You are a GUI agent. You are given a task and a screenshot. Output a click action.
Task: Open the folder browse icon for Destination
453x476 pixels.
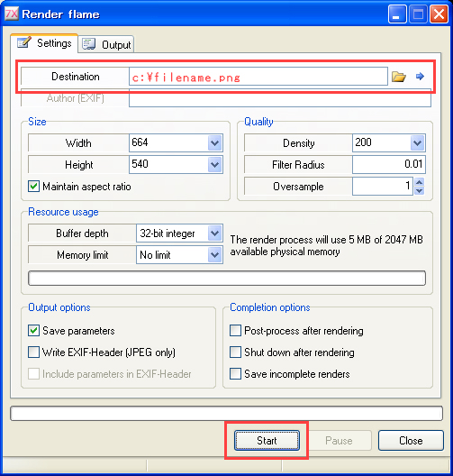click(x=398, y=77)
